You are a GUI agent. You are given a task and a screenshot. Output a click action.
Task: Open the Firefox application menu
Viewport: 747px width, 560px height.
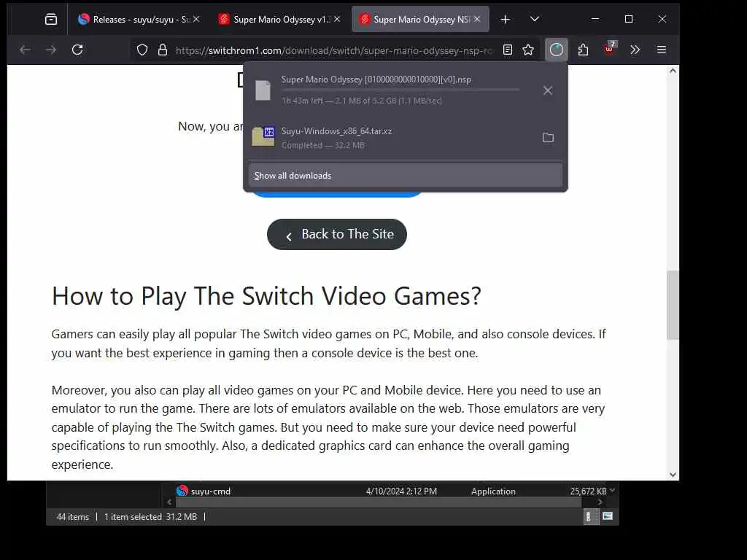(661, 50)
